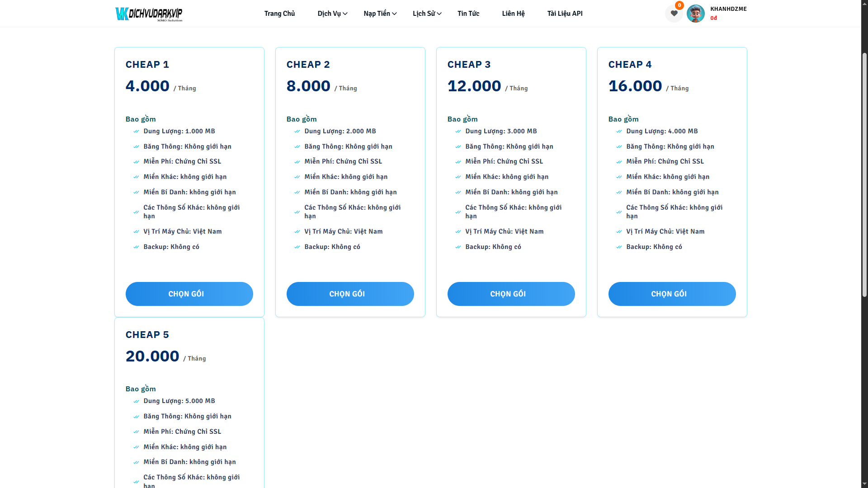Open Tin Tức menu item
Viewport: 868px width, 488px height.
coord(468,14)
